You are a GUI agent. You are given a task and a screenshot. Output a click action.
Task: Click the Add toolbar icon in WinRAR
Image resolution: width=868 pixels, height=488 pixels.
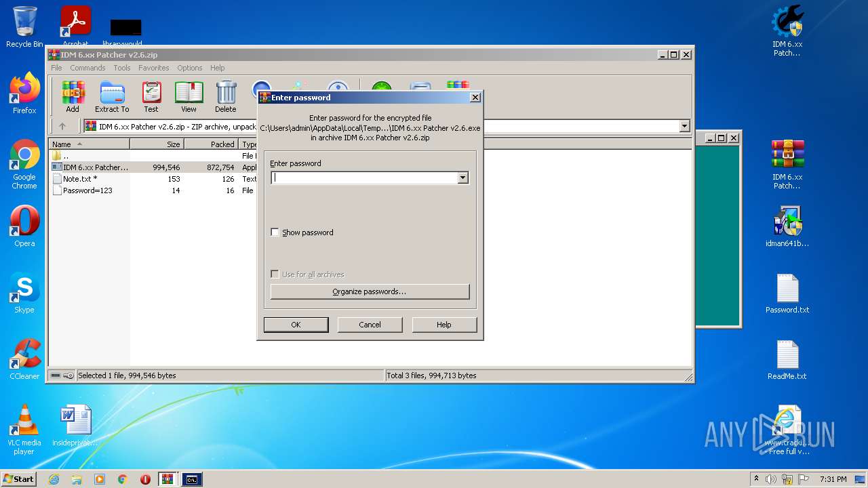pyautogui.click(x=73, y=97)
